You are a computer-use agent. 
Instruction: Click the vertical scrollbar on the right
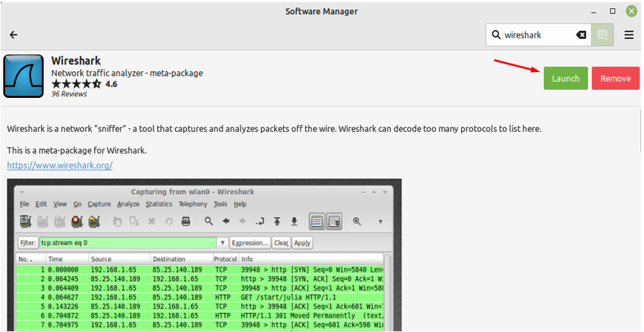[x=640, y=131]
